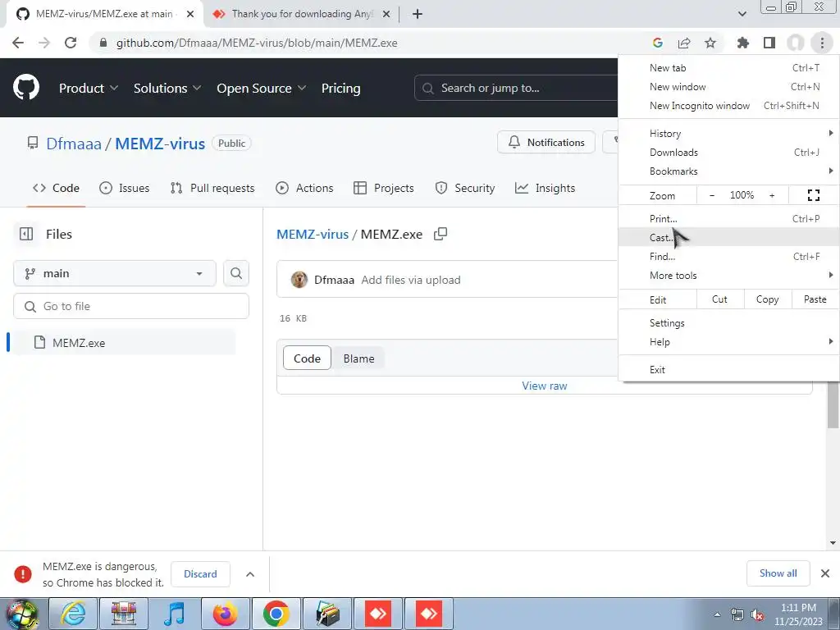Open the WinRAR books icon on taskbar
The image size is (840, 630).
pos(327,614)
